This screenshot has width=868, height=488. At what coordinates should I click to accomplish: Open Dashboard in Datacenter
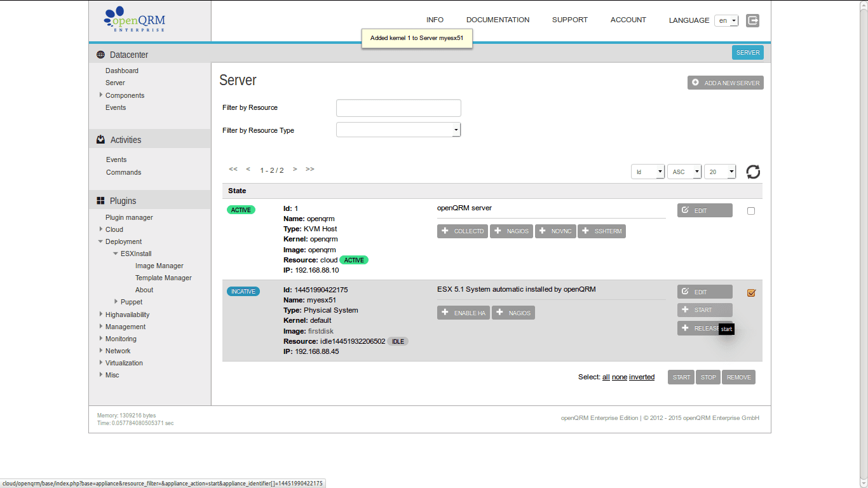click(x=122, y=71)
